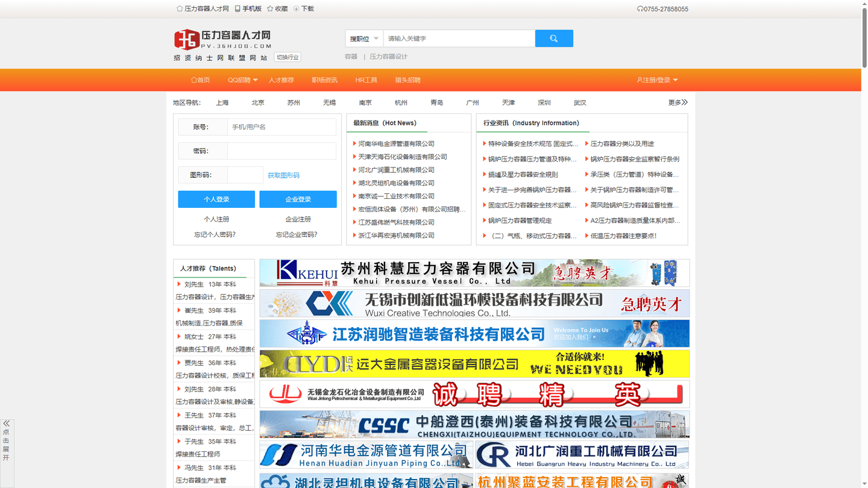The width and height of the screenshot is (868, 488).
Task: Open news item 南京诚一工业技术有限公司
Action: tap(396, 196)
